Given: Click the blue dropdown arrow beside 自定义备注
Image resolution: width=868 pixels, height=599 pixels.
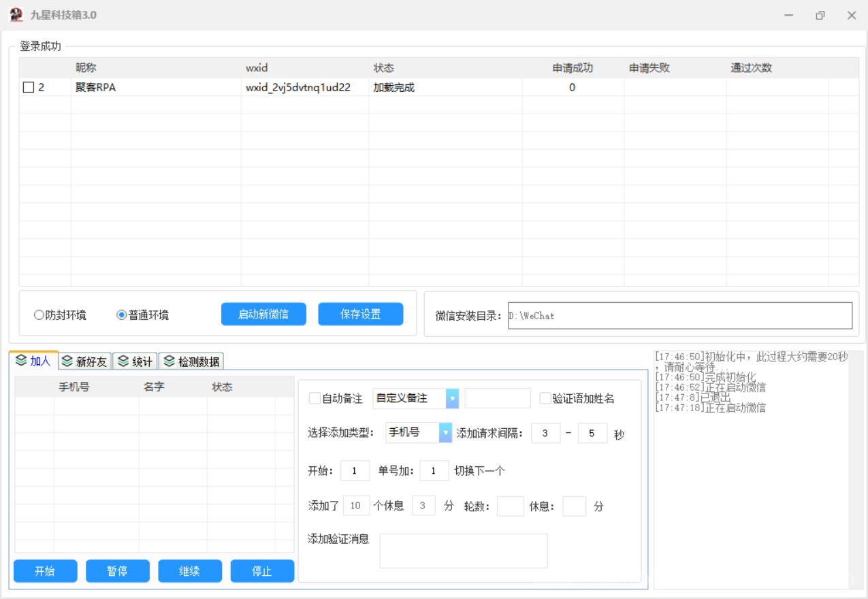Looking at the screenshot, I should click(x=451, y=398).
